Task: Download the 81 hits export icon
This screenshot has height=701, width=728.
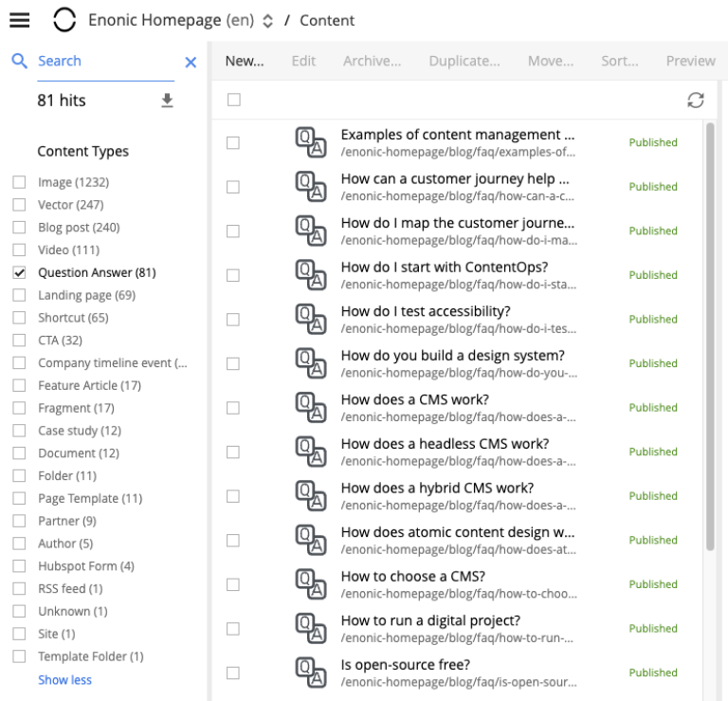Action: 167,100
